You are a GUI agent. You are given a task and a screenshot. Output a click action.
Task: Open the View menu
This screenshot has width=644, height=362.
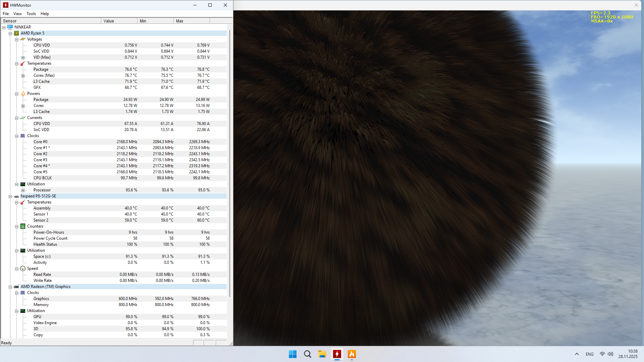pyautogui.click(x=17, y=14)
